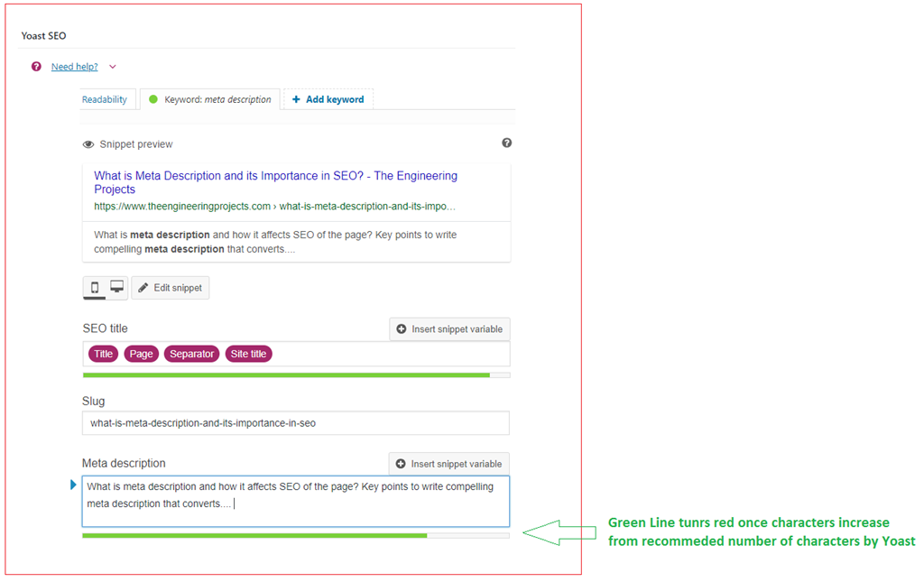Click the Separator variable tag
The height and width of the screenshot is (582, 924).
191,354
